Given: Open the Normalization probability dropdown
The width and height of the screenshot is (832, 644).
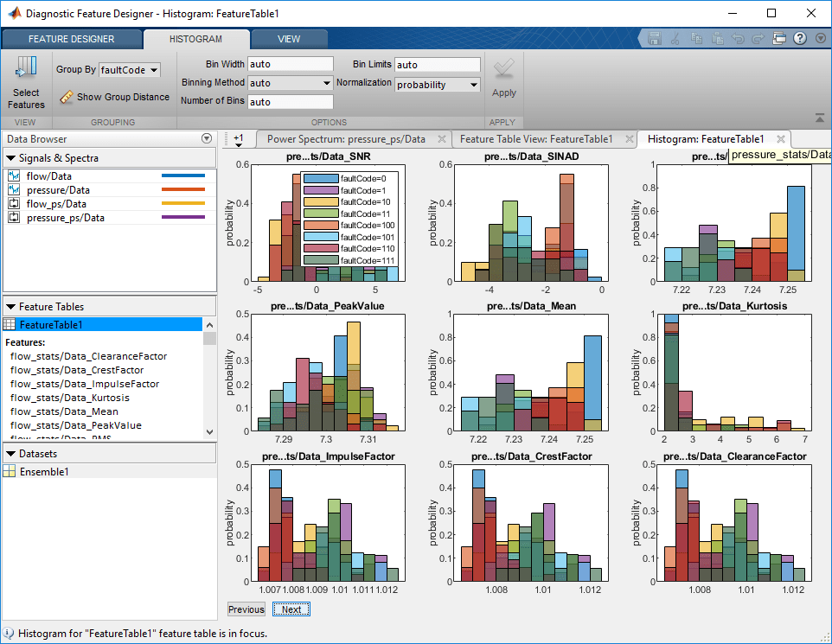Looking at the screenshot, I should [x=438, y=85].
